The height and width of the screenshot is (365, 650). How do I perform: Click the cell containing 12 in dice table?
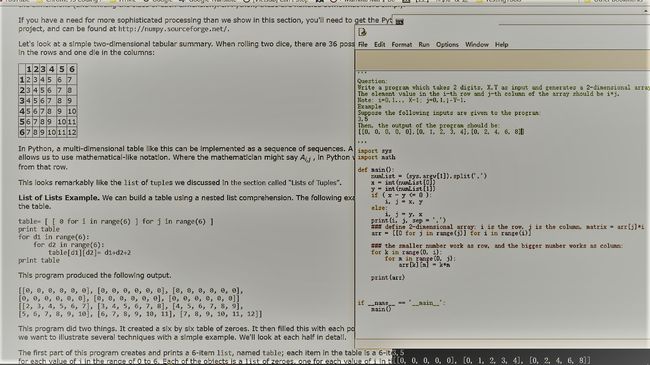72,132
